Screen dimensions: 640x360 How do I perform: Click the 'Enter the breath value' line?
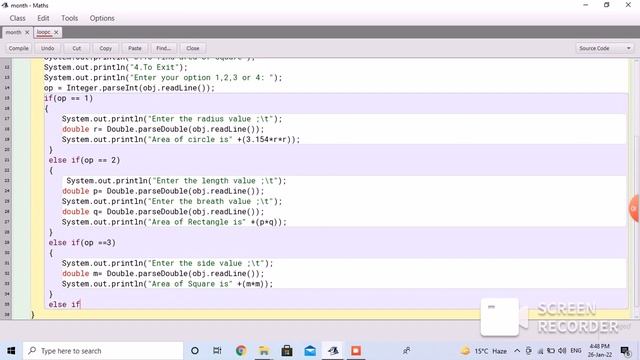(172, 201)
